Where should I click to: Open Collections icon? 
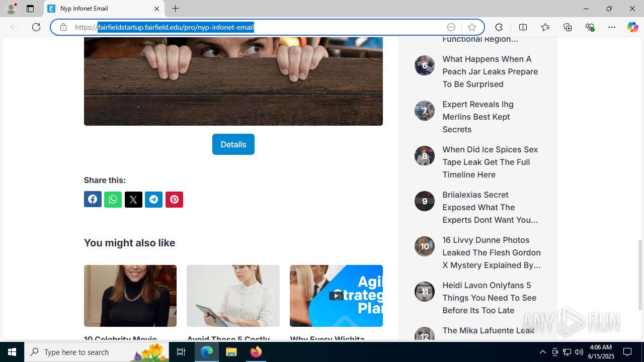[568, 27]
